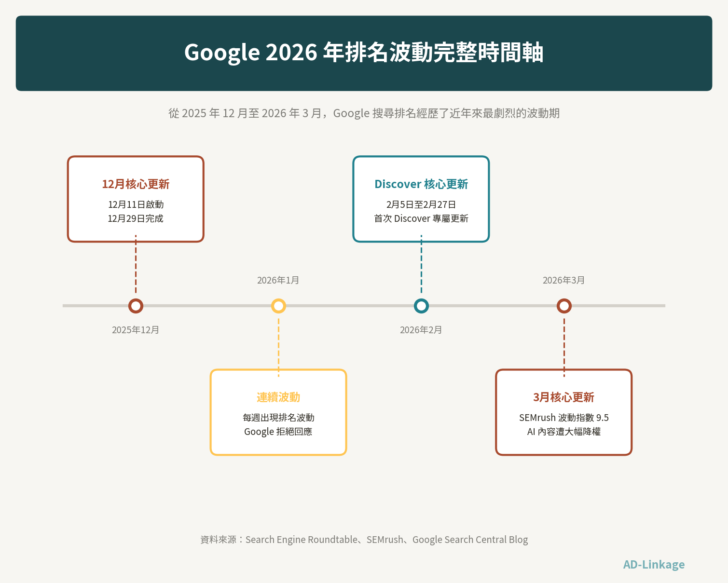
Task: Click the Search Engine Roundtable source text
Action: [x=301, y=540]
